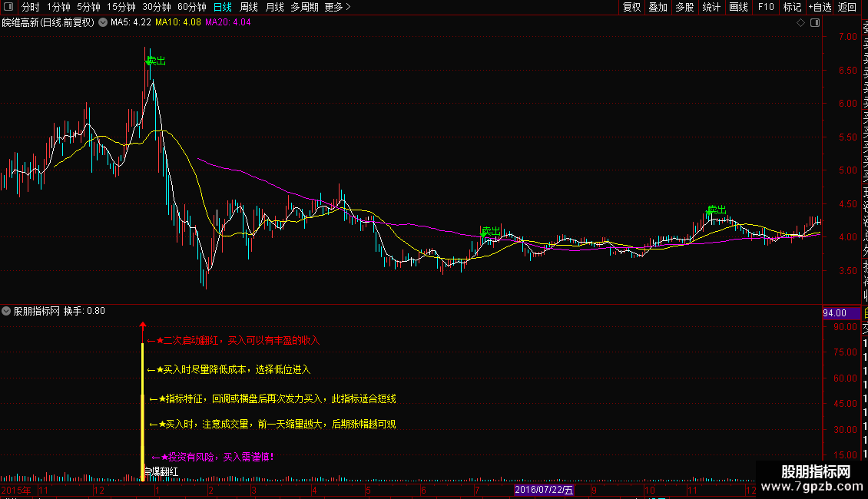Toggle the side panel icon at top-left
Image resolution: width=868 pixels, height=499 pixels.
(x=8, y=7)
